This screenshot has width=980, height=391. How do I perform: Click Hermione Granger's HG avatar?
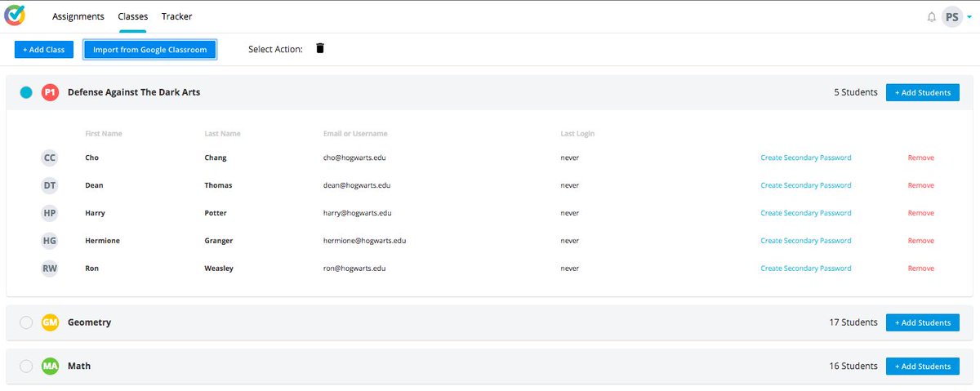point(50,241)
